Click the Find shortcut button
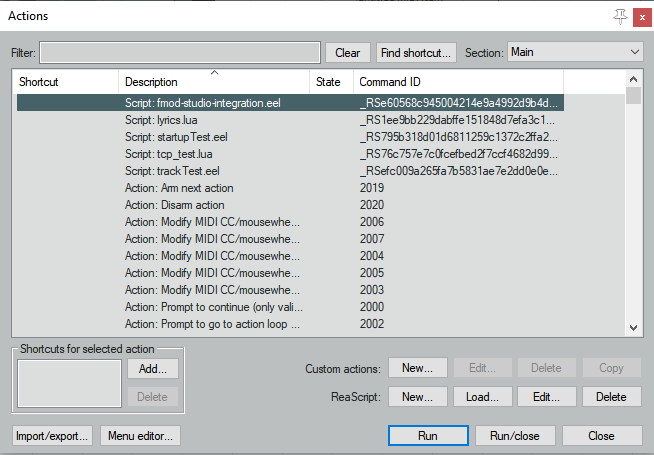The image size is (654, 455). (416, 53)
